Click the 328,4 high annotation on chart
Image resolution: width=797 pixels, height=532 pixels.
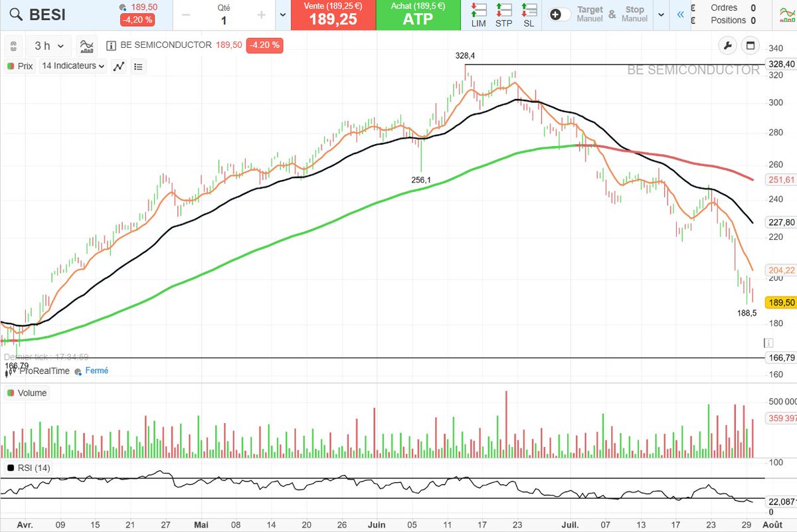(x=466, y=56)
